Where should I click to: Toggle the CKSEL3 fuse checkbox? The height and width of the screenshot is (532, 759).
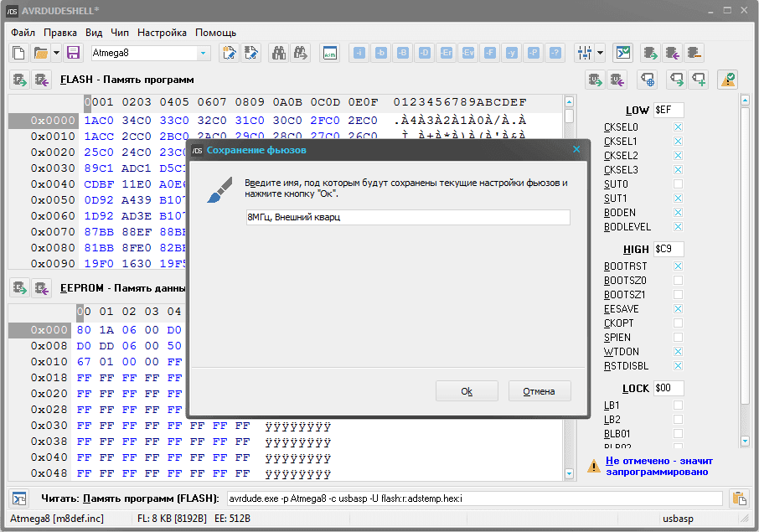[x=678, y=169]
